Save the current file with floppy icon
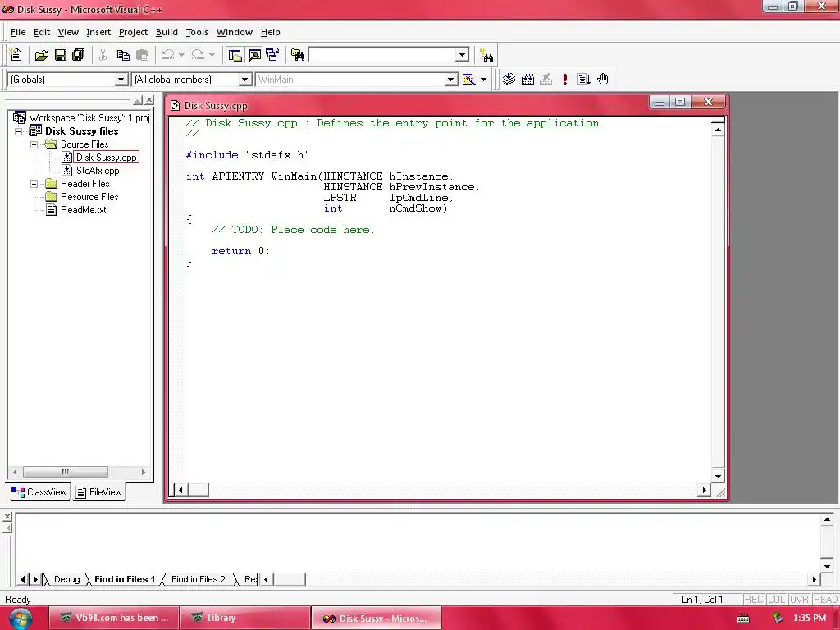Viewport: 840px width, 630px height. coord(60,55)
